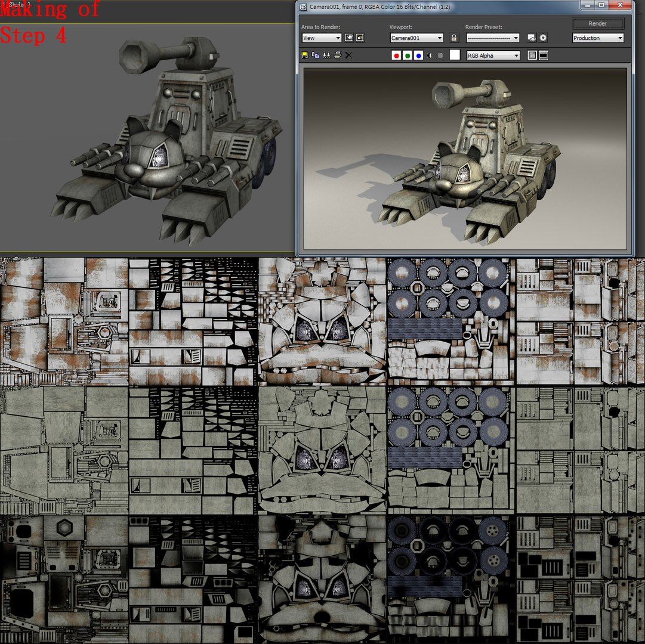Viewport: 645px width, 644px height.
Task: Click the Clear image X icon
Action: (x=348, y=55)
